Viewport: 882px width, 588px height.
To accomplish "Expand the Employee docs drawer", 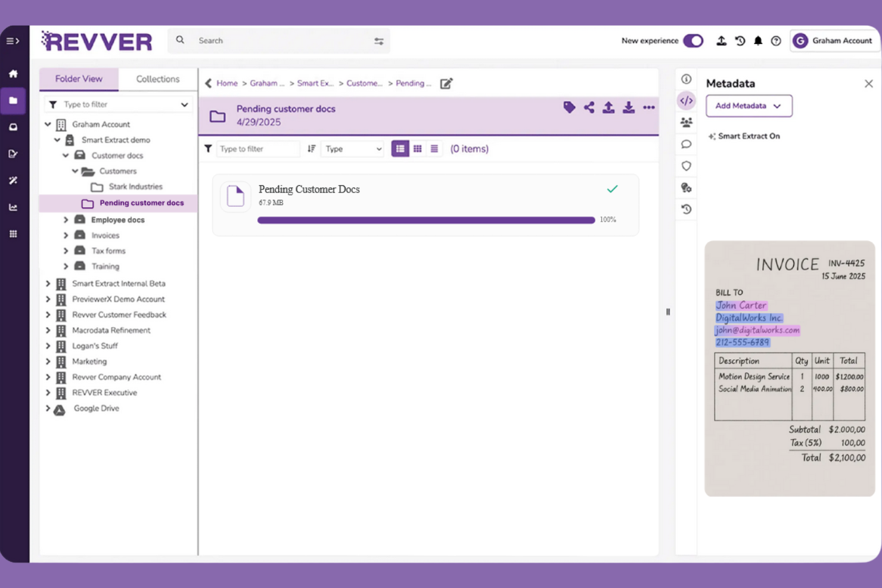I will coord(66,220).
